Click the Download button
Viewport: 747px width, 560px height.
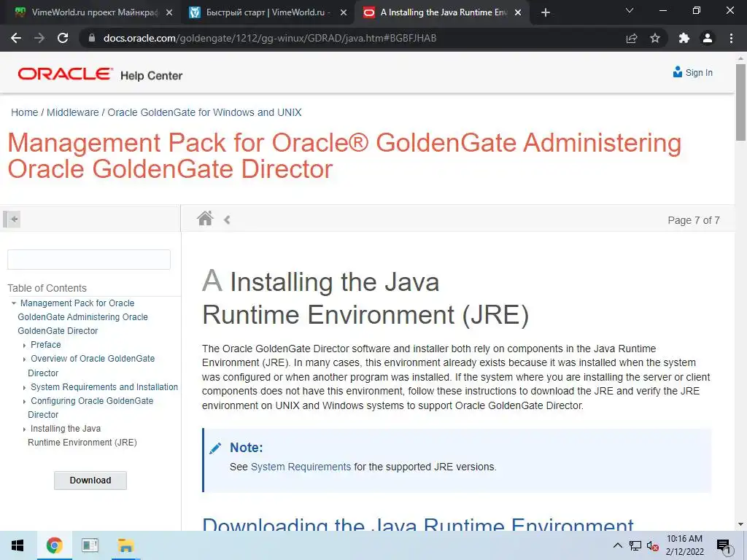point(90,480)
